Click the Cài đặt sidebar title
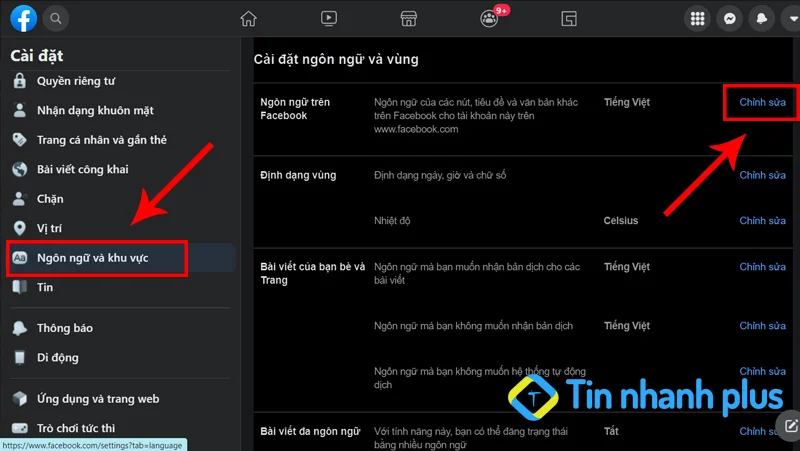Screen dimensions: 800x451 click(37, 55)
